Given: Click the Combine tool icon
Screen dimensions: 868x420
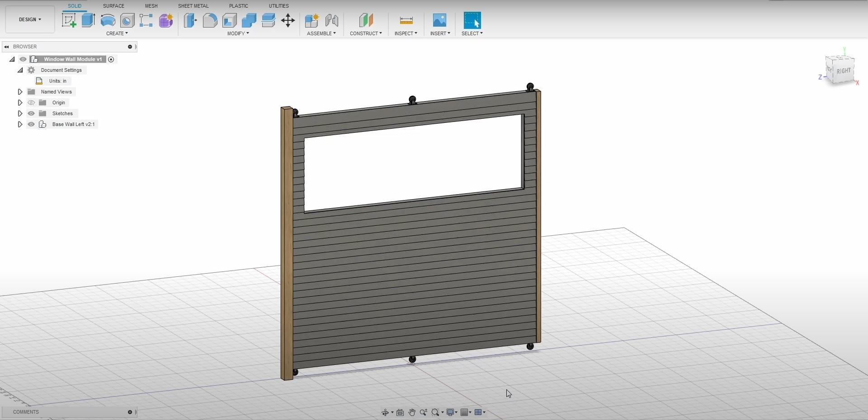Looking at the screenshot, I should 249,20.
